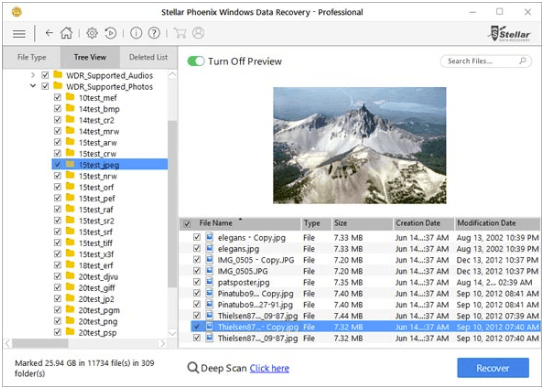Open the user account icon
This screenshot has width=545, height=390.
pyautogui.click(x=198, y=33)
